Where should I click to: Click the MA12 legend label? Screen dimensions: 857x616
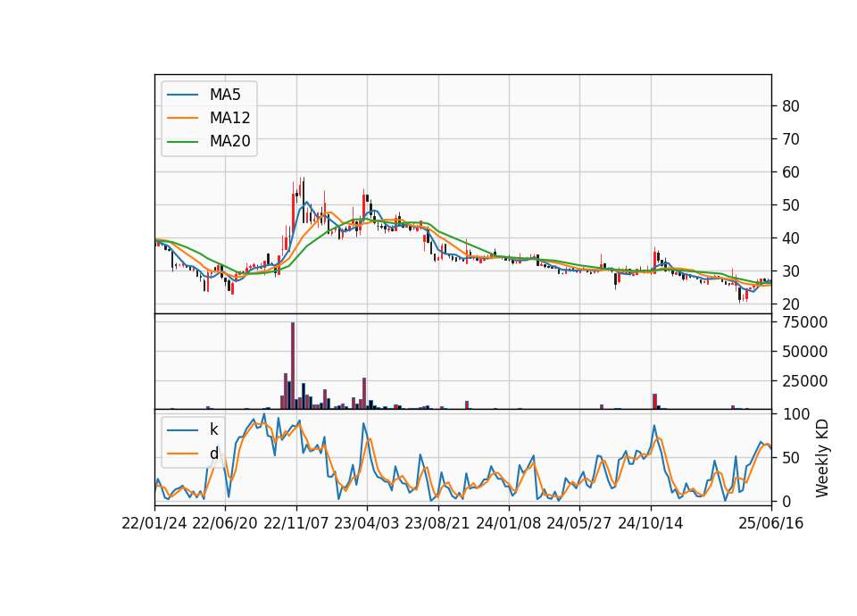pos(229,118)
